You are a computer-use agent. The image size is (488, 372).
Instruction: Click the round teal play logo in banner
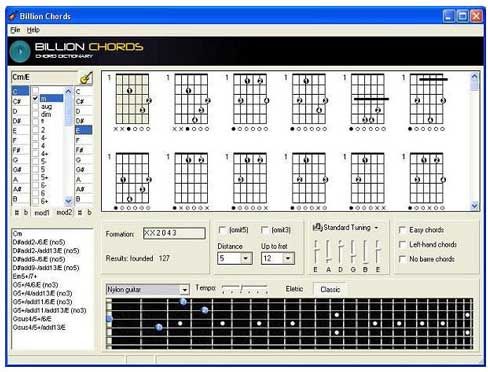20,52
